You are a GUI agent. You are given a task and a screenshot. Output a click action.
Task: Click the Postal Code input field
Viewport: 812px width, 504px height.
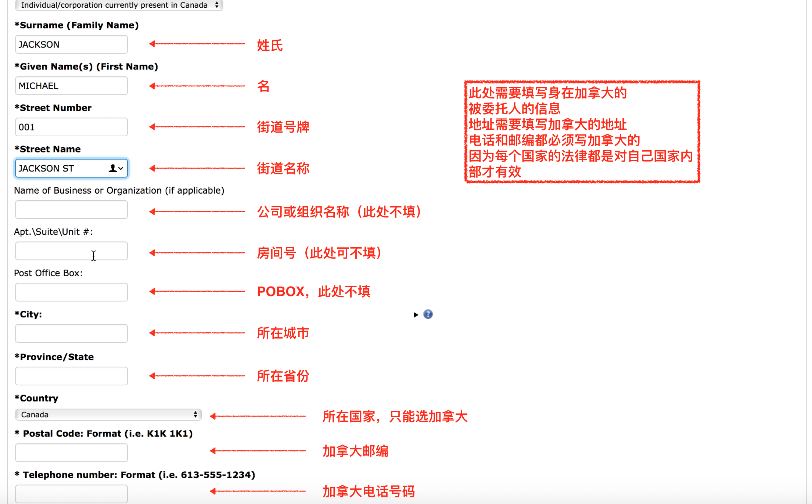click(x=71, y=452)
